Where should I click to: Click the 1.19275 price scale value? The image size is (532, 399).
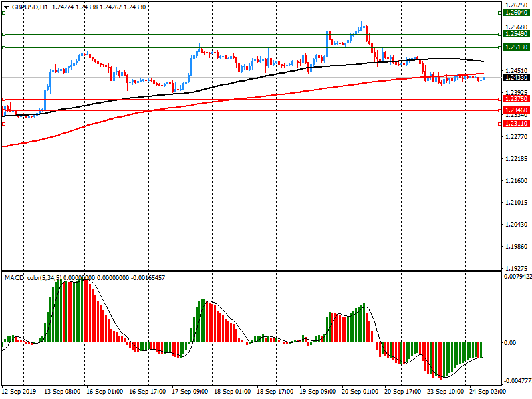pos(517,269)
